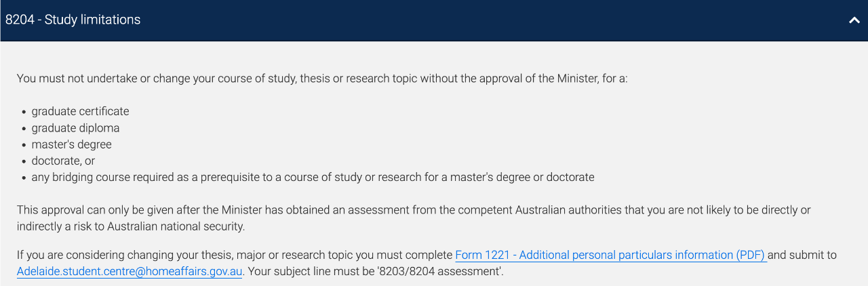868x286 pixels.
Task: Open the Form 1221 PDF link
Action: click(x=610, y=255)
